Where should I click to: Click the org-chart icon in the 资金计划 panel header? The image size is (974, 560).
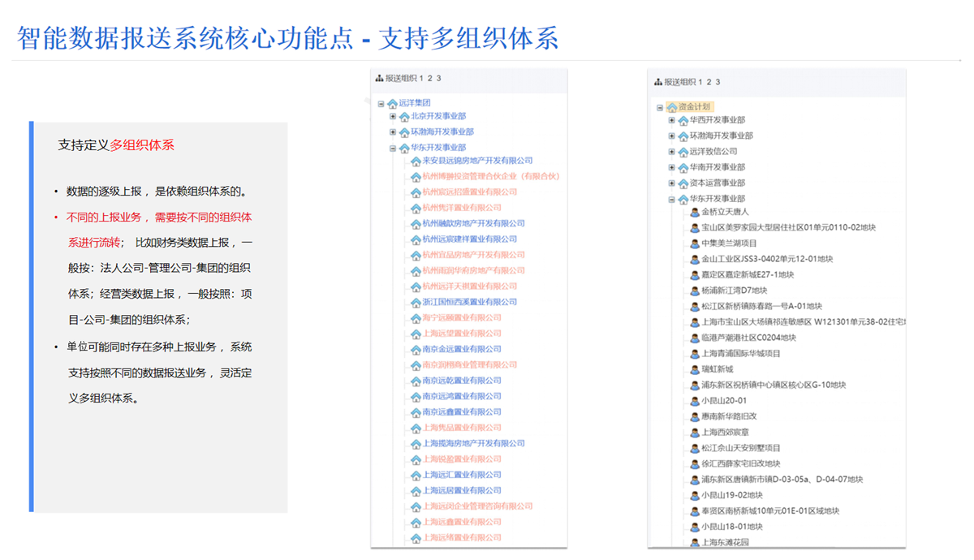pos(658,82)
